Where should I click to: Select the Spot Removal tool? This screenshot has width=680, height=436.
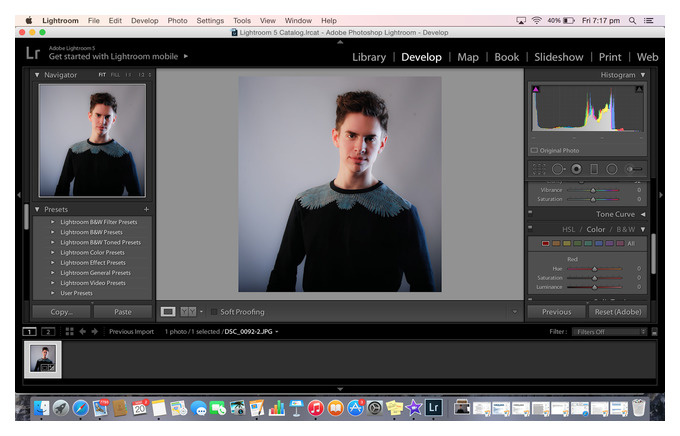[x=558, y=169]
